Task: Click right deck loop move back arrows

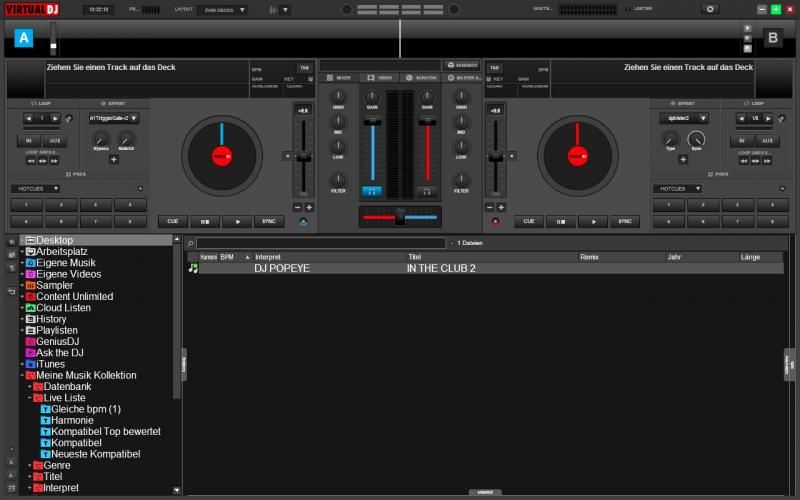Action: click(744, 161)
